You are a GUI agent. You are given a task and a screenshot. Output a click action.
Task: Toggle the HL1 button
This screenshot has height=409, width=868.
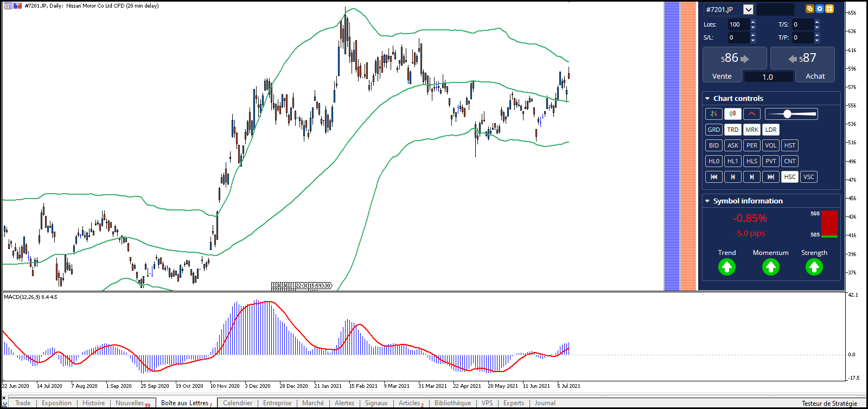[733, 161]
